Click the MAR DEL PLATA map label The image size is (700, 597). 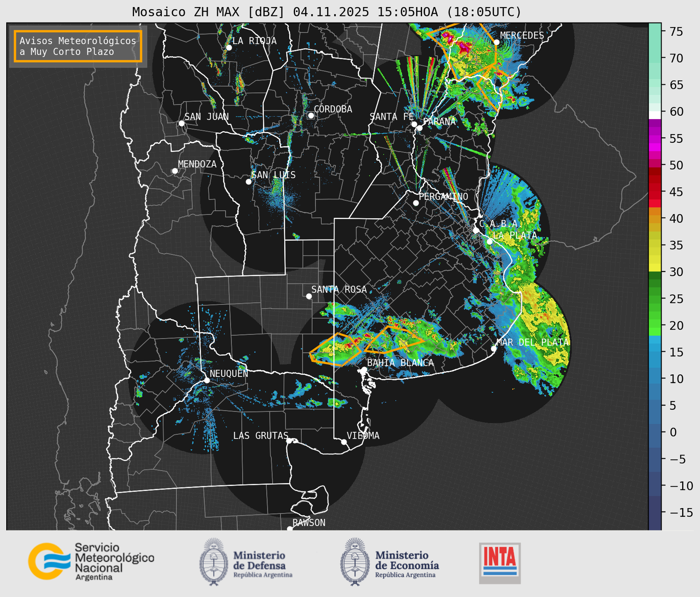(x=532, y=342)
